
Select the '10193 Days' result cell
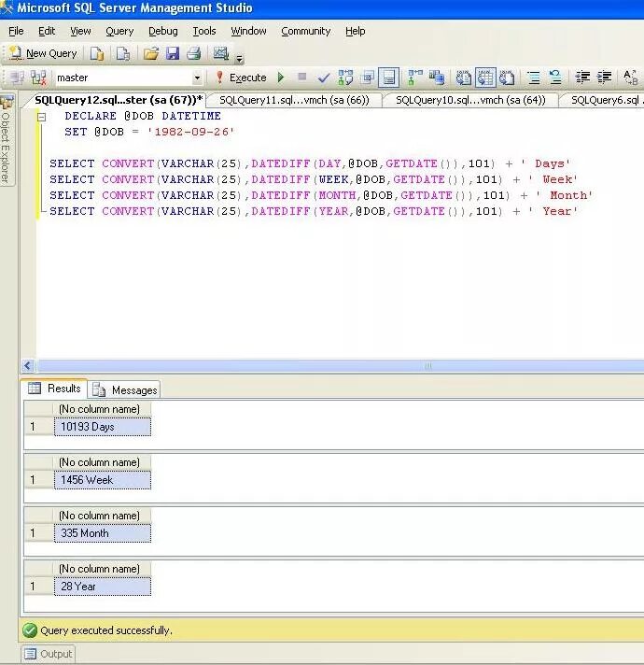pos(103,427)
